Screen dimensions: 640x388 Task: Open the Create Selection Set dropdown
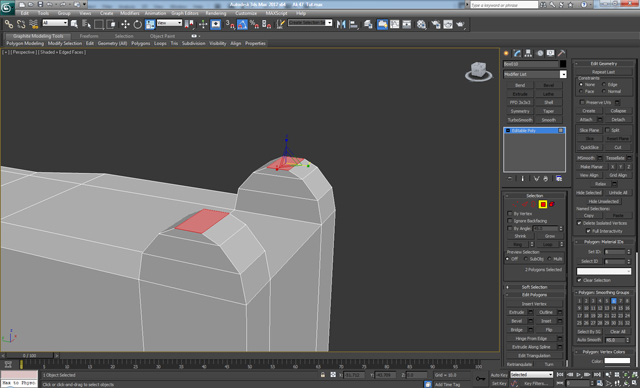pos(310,23)
